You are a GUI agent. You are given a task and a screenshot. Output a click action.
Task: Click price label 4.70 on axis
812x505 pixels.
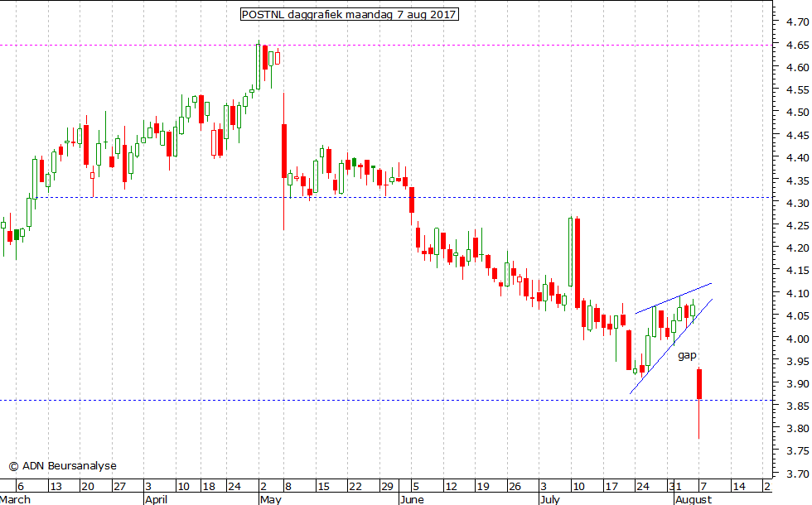tap(797, 22)
